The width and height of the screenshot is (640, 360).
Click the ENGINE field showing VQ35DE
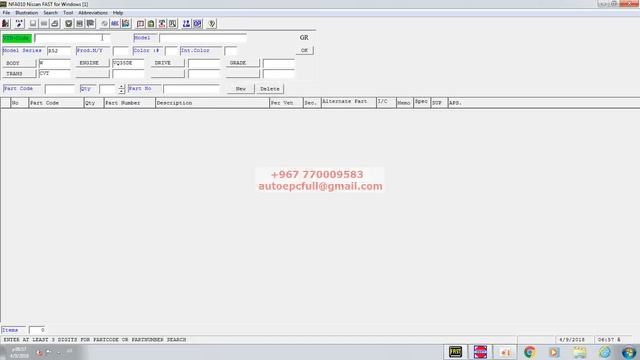[128, 63]
